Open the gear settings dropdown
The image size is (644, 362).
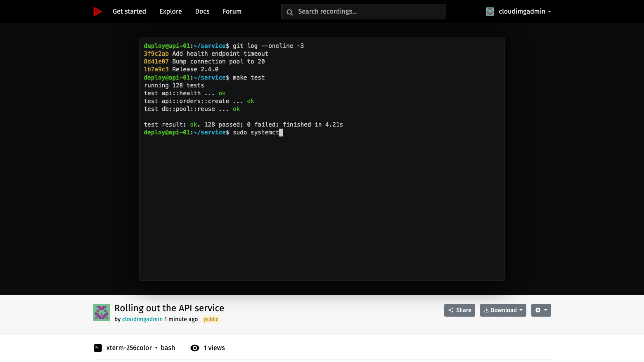click(x=541, y=310)
